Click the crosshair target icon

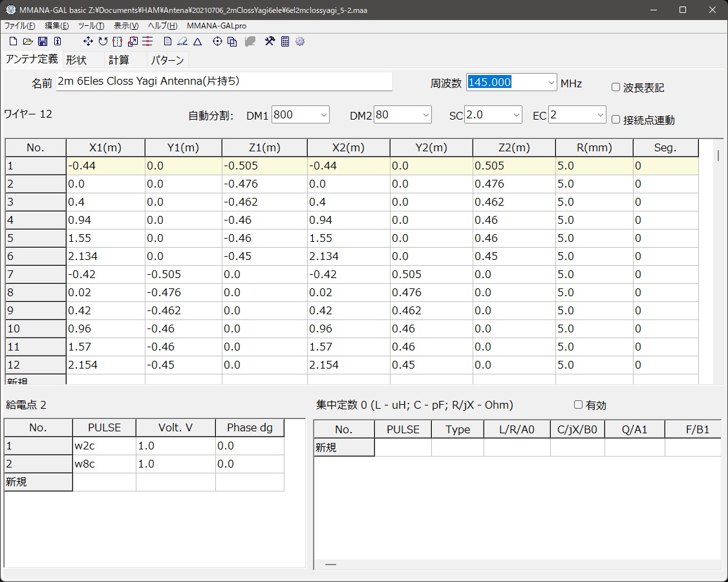click(x=217, y=42)
